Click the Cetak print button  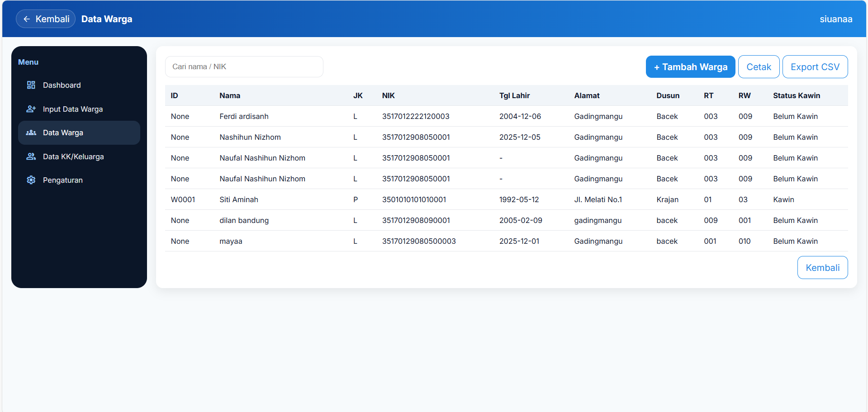[x=758, y=67]
